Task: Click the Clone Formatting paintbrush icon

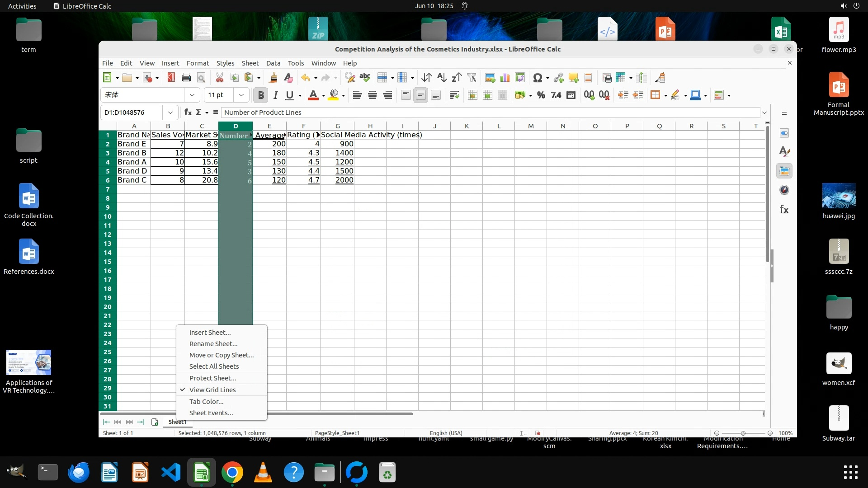Action: (273, 78)
